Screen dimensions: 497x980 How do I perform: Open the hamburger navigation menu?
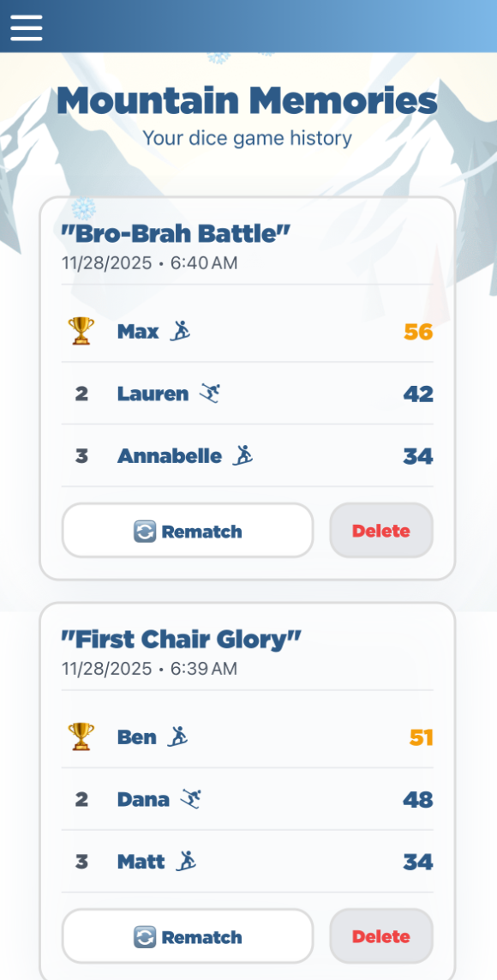pyautogui.click(x=26, y=27)
